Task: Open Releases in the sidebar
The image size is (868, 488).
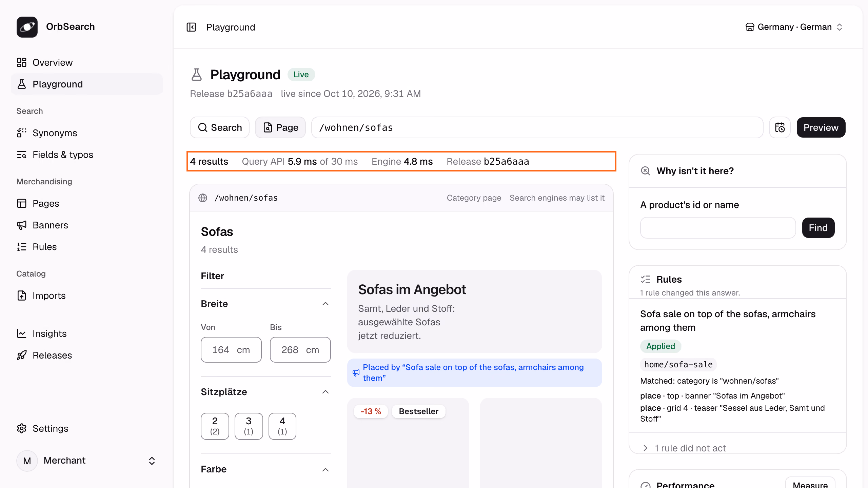Action: [x=87, y=355]
